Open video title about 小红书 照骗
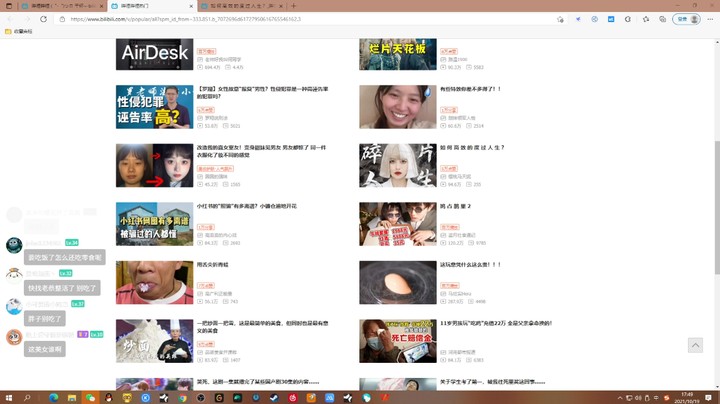The width and height of the screenshot is (720, 404). click(x=247, y=206)
